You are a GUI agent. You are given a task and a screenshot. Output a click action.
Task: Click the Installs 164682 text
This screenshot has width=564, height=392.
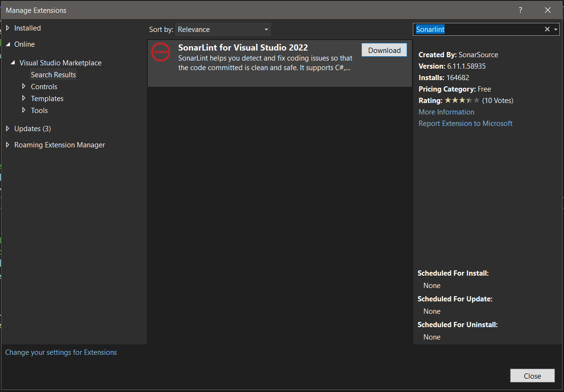point(444,78)
